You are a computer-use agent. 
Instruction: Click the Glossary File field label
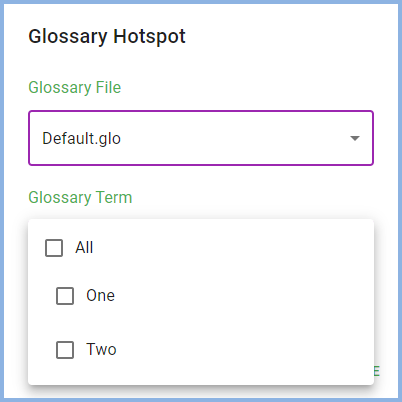pos(75,88)
